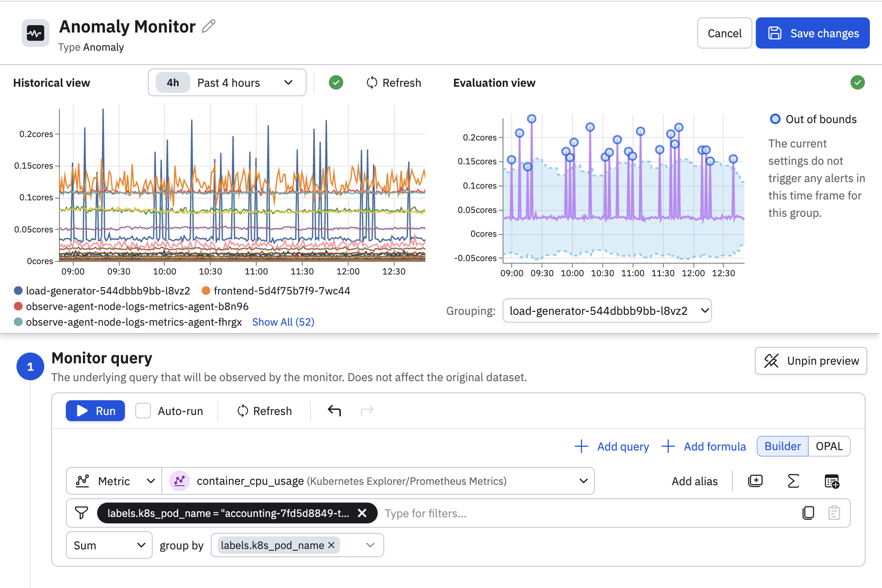Expand the Sum aggregation dropdown
Screen dimensions: 882x588
(x=109, y=545)
